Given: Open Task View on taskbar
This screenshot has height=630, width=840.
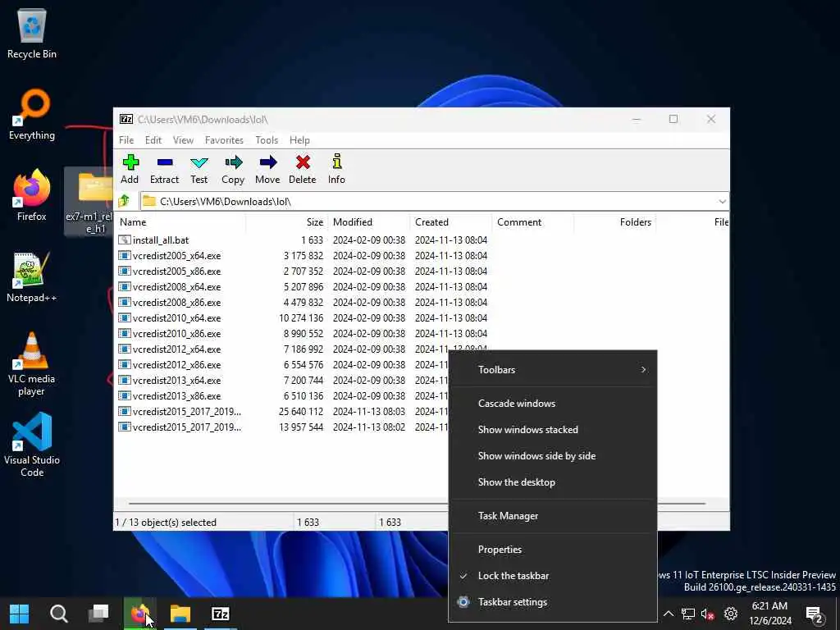Looking at the screenshot, I should [x=98, y=614].
